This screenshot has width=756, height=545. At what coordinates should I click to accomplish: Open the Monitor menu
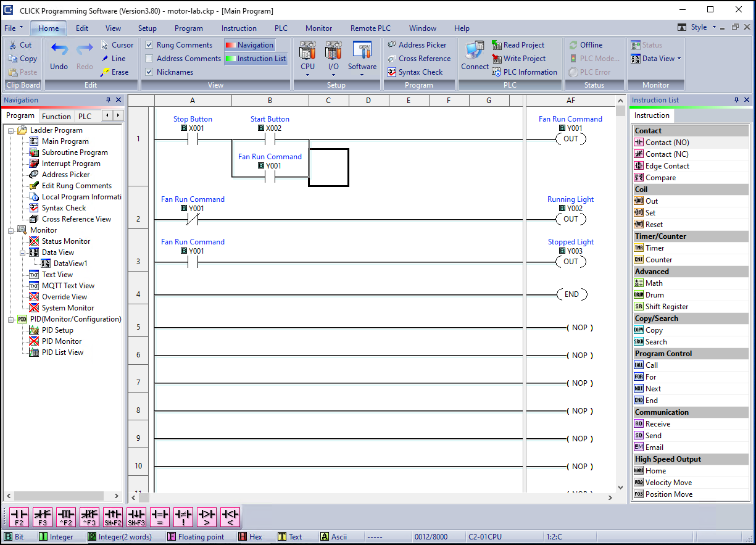[x=318, y=28]
